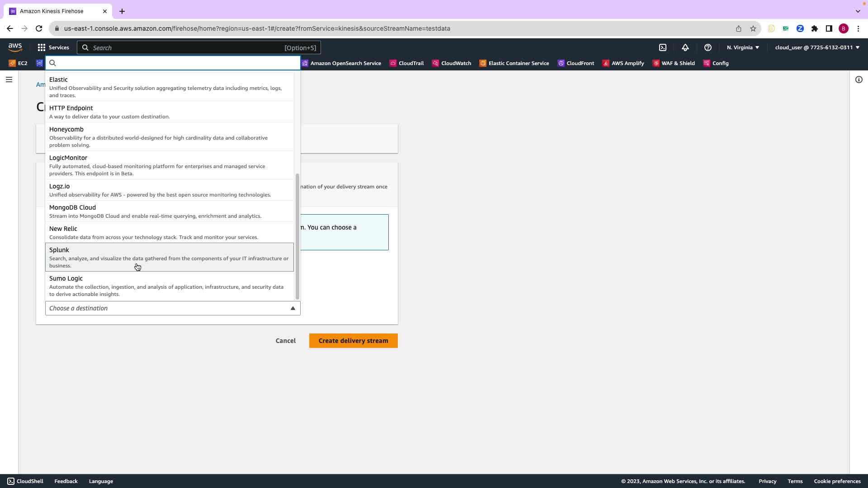Viewport: 868px width, 488px height.
Task: Open the notifications bell
Action: coord(685,47)
